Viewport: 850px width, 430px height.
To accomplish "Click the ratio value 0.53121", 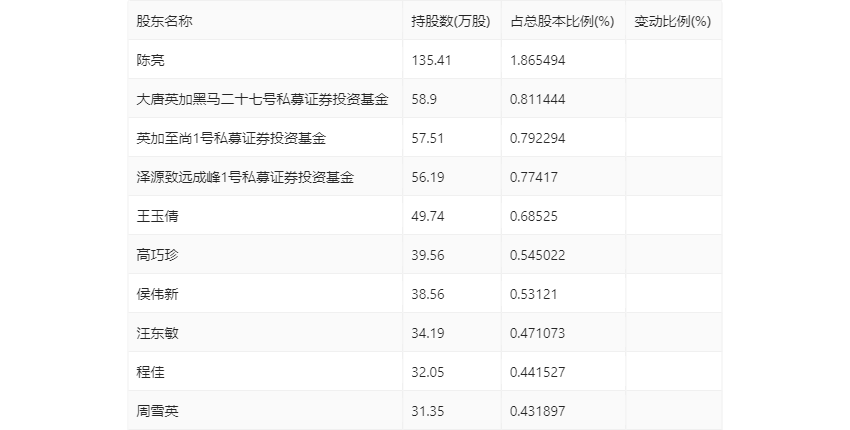I will (x=534, y=294).
